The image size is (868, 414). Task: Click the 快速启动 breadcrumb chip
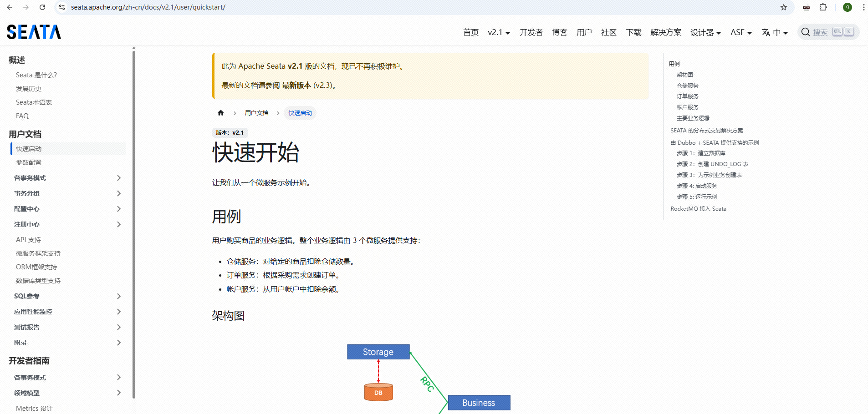click(x=300, y=113)
